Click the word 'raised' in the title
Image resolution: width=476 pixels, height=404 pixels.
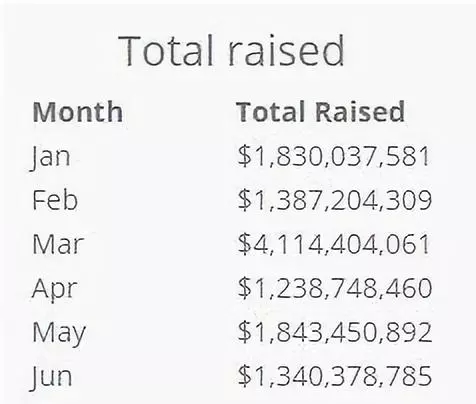coord(286,51)
